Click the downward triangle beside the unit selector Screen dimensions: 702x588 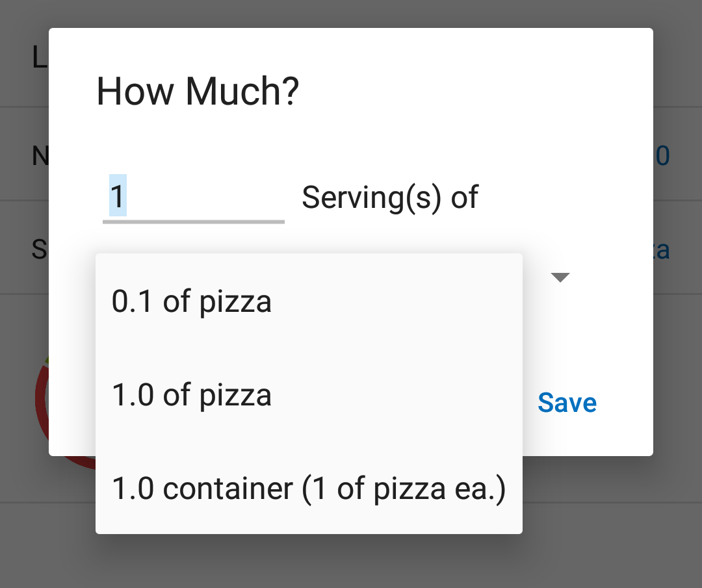560,277
